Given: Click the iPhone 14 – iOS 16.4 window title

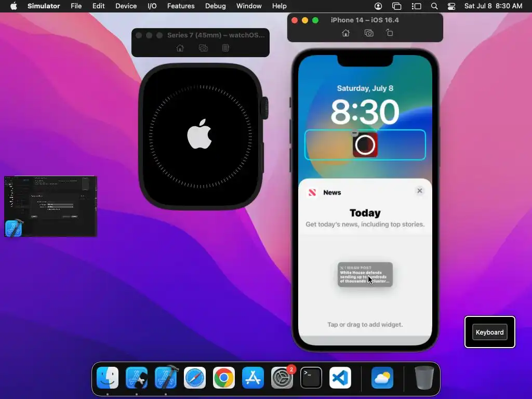Looking at the screenshot, I should (x=365, y=20).
